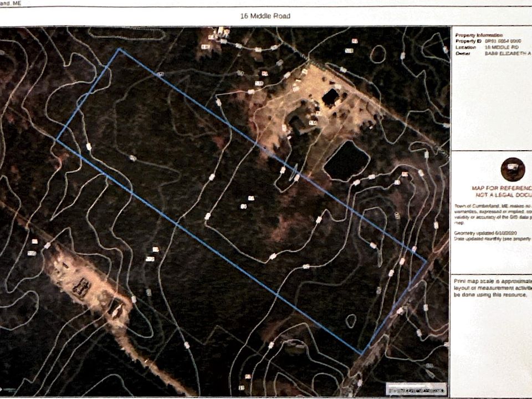Click the "16 Middle Road" map title

[265, 16]
